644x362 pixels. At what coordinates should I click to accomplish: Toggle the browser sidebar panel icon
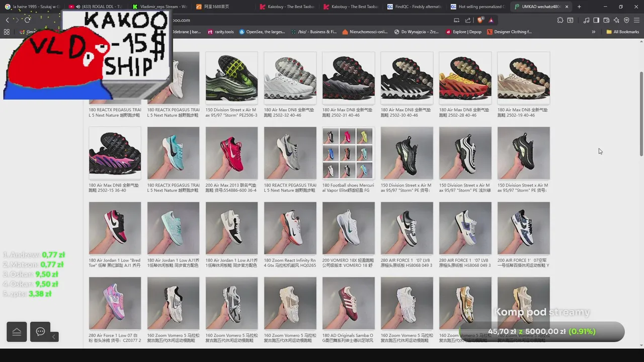[x=596, y=20]
